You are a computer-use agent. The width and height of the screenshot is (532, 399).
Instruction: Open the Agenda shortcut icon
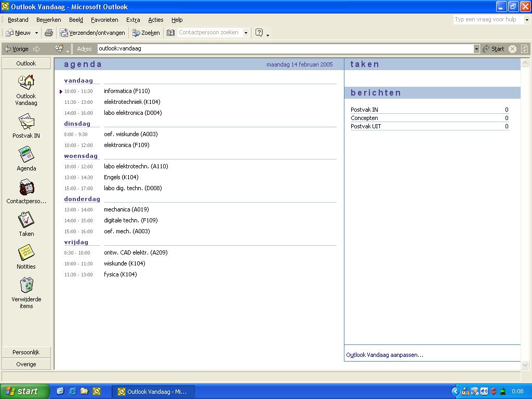click(x=26, y=154)
